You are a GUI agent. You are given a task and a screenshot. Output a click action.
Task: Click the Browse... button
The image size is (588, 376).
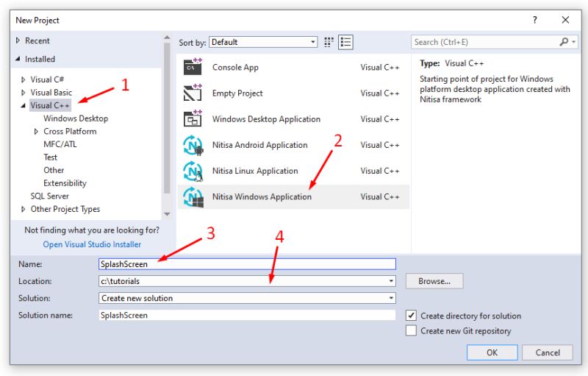pyautogui.click(x=434, y=280)
